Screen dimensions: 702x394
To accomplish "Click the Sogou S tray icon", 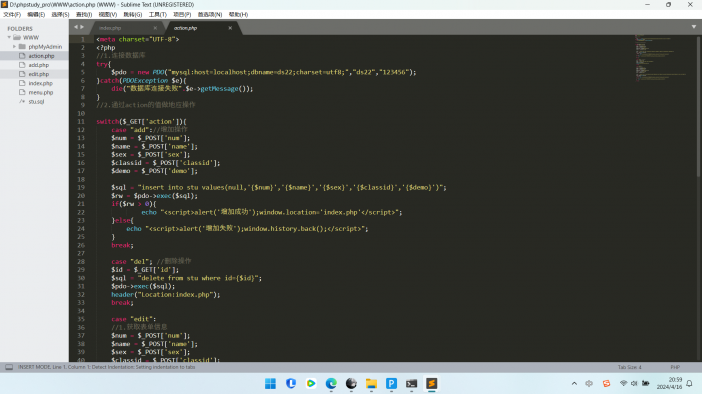I will (607, 384).
